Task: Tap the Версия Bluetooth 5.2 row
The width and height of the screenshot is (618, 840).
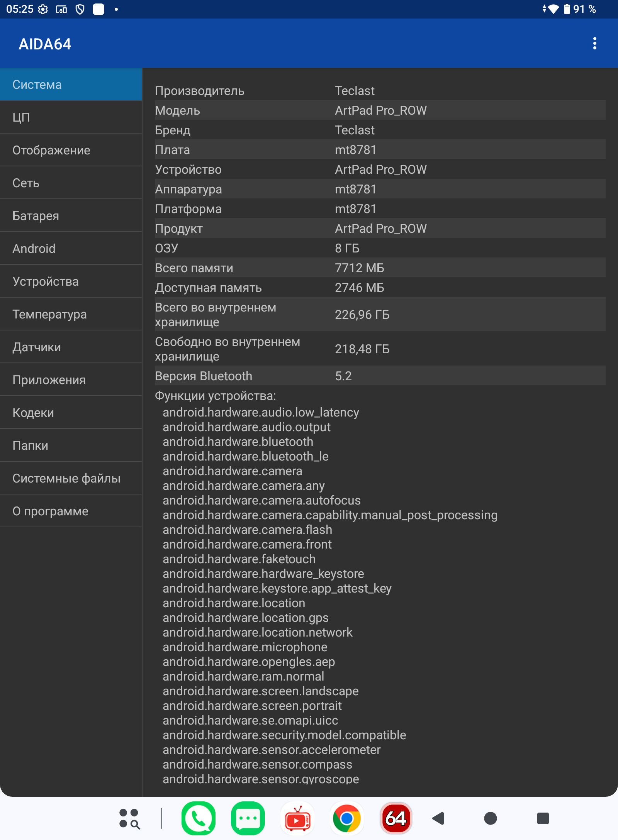Action: coord(380,376)
